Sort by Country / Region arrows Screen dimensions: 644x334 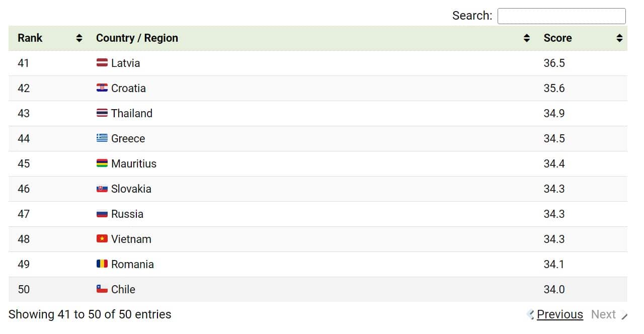pyautogui.click(x=527, y=38)
